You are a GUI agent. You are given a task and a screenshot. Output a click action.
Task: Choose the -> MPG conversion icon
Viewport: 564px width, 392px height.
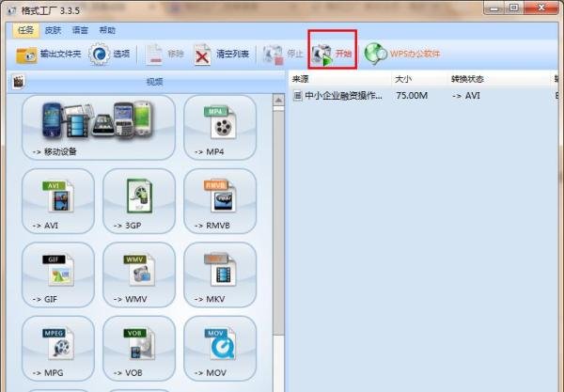(58, 349)
